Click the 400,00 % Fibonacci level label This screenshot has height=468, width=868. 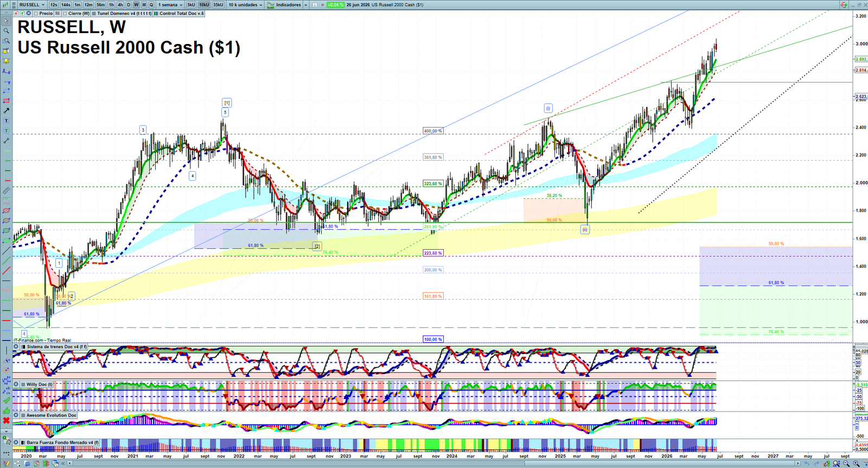pos(433,131)
